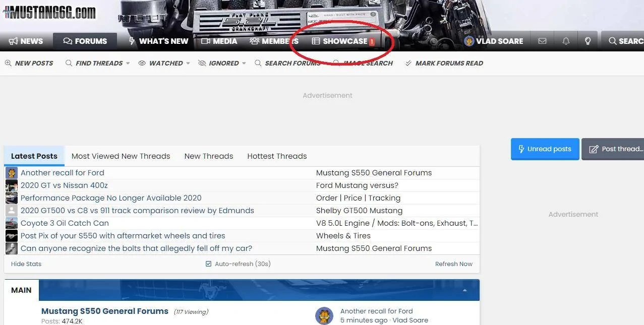Click avatar beside Coyote 3 Oil Catch Can

[12, 223]
